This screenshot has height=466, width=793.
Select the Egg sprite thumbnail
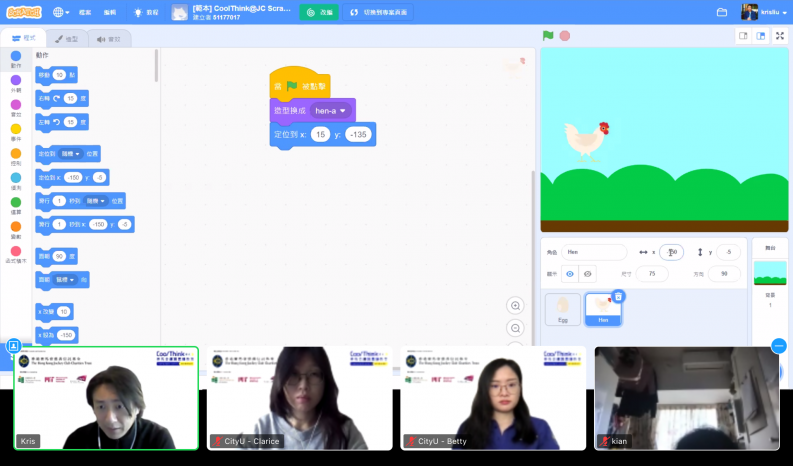point(562,307)
